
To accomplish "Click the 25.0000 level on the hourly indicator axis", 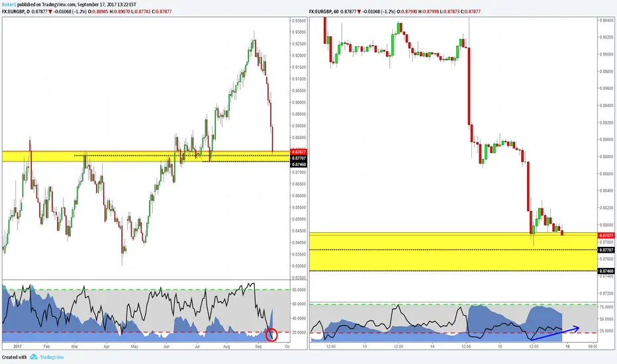I will [606, 331].
